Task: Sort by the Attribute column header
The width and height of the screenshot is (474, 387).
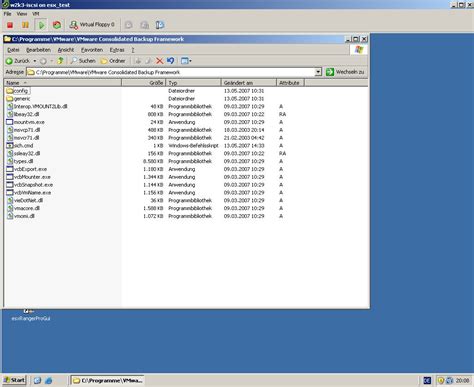Action: click(290, 83)
